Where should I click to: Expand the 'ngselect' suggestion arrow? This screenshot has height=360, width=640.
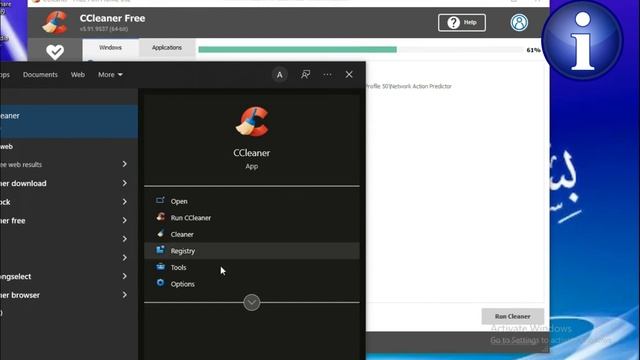pyautogui.click(x=124, y=276)
